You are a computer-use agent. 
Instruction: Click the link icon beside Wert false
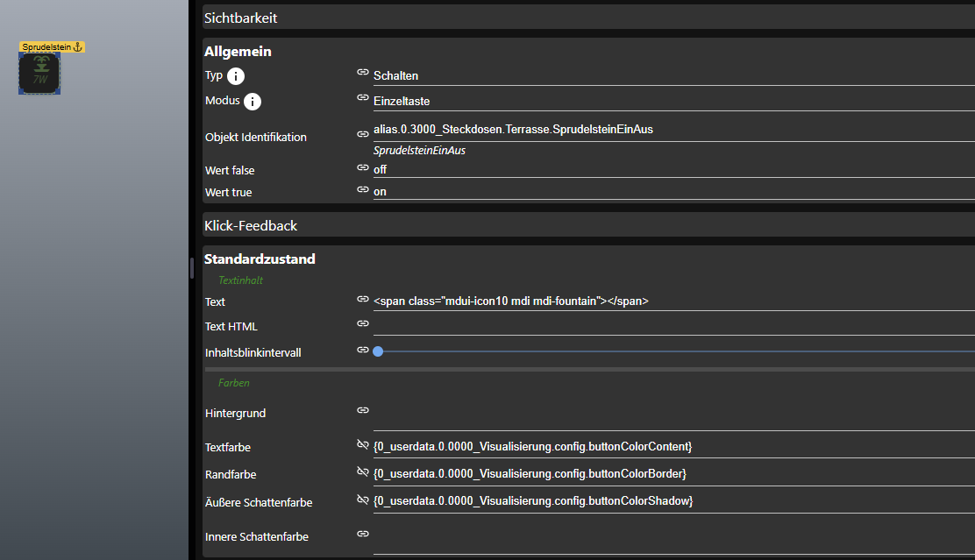(x=363, y=167)
